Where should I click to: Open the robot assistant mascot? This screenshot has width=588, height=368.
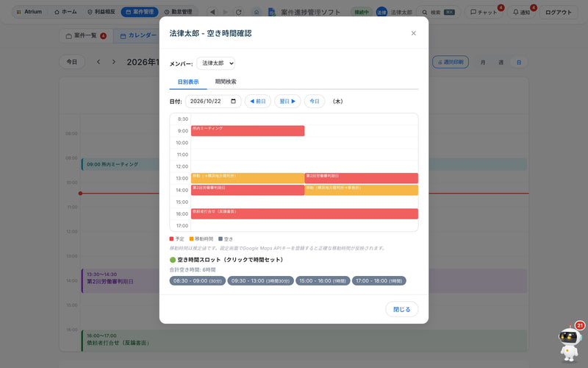point(569,342)
